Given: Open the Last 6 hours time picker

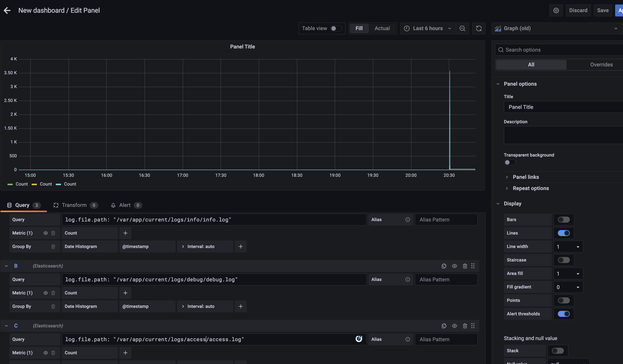Looking at the screenshot, I should [428, 28].
